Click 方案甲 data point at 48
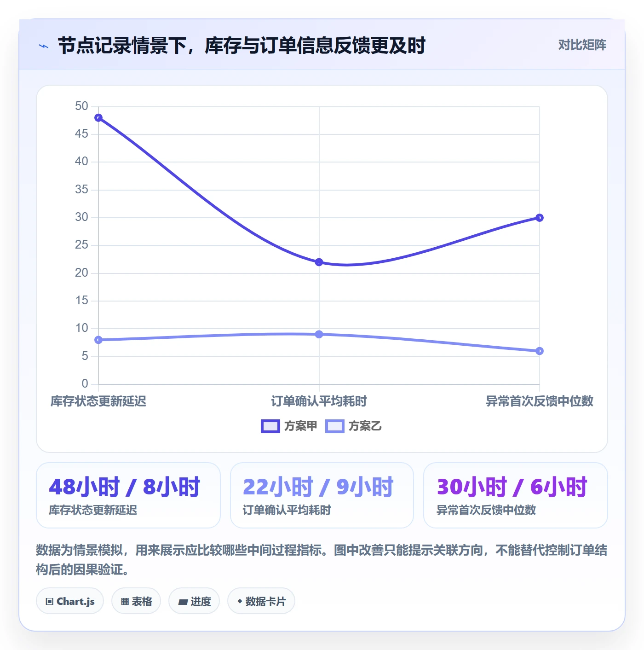644x650 pixels. [x=98, y=118]
